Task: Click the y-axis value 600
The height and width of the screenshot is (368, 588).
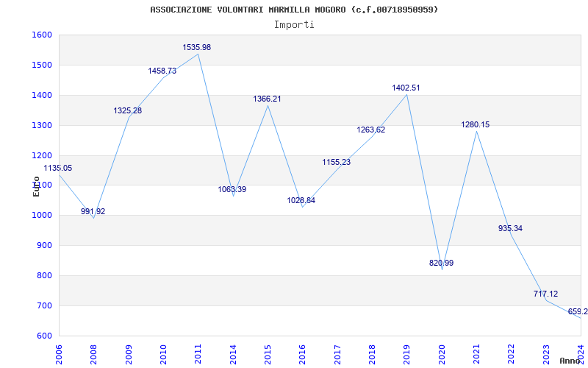Action: [x=44, y=336]
